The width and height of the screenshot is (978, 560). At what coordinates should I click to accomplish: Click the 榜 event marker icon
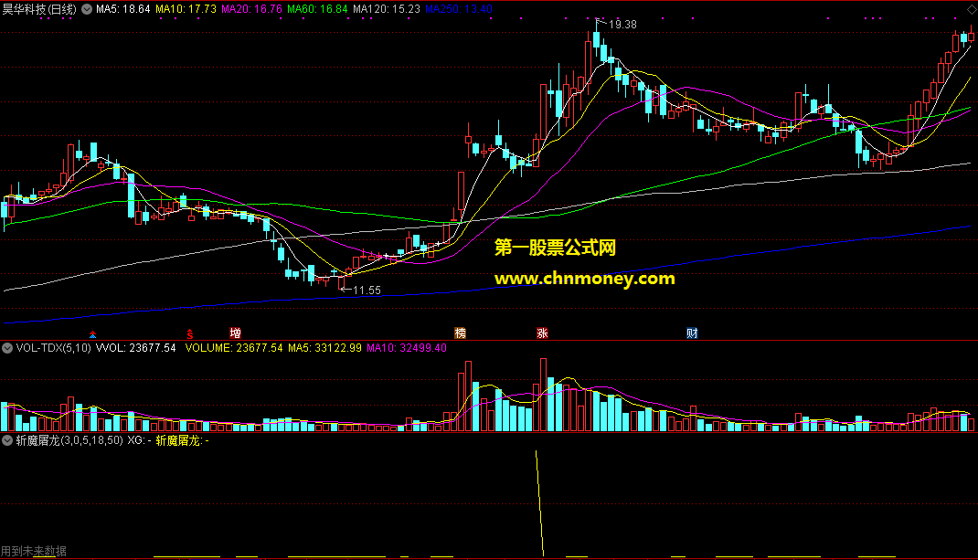[461, 333]
